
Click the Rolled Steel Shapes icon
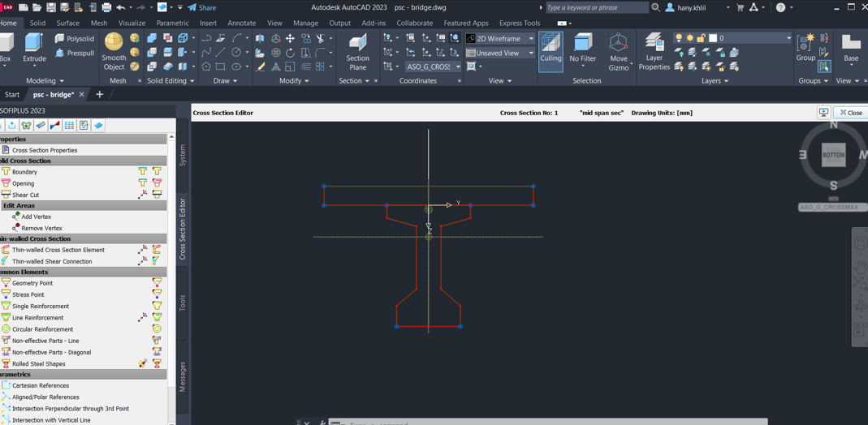point(6,364)
